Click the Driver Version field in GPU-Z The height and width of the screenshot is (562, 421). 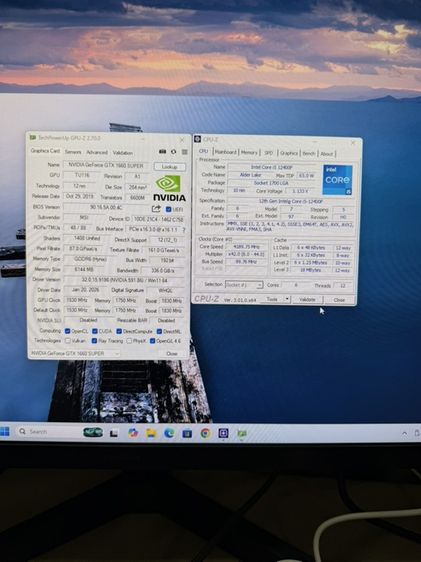(x=124, y=280)
